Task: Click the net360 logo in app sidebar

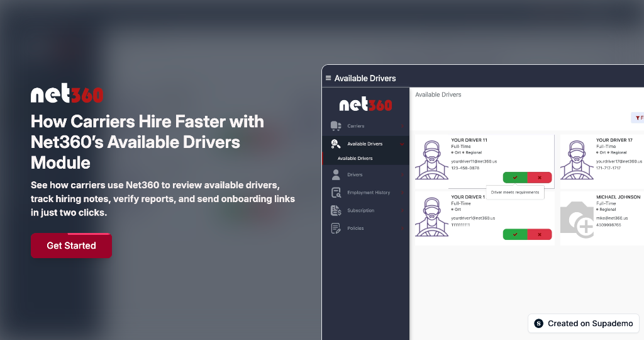Action: click(365, 104)
